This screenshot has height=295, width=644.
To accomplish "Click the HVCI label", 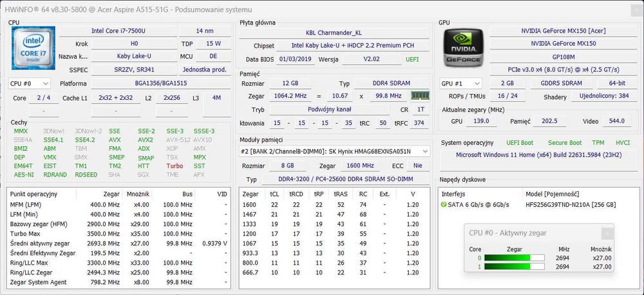I will (x=623, y=143).
